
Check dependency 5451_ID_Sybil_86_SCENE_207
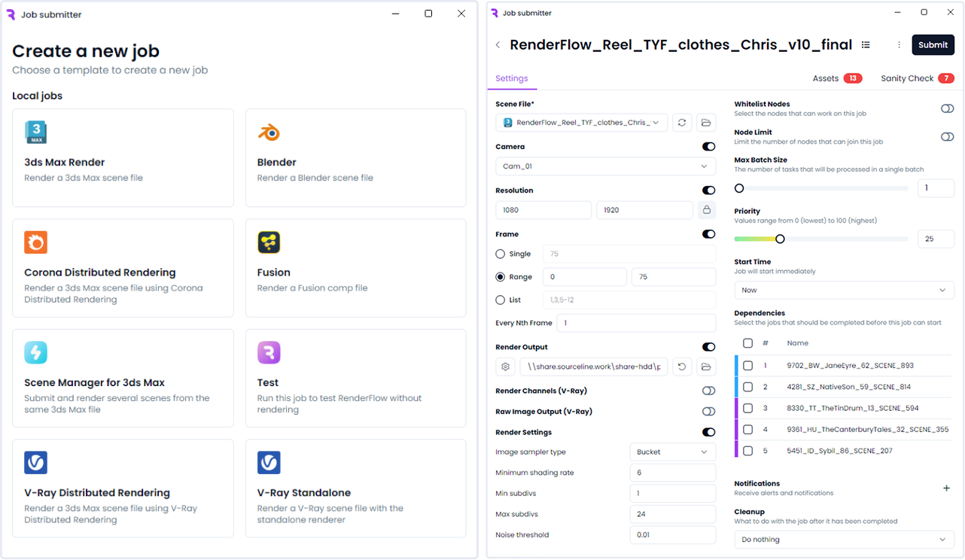(747, 451)
